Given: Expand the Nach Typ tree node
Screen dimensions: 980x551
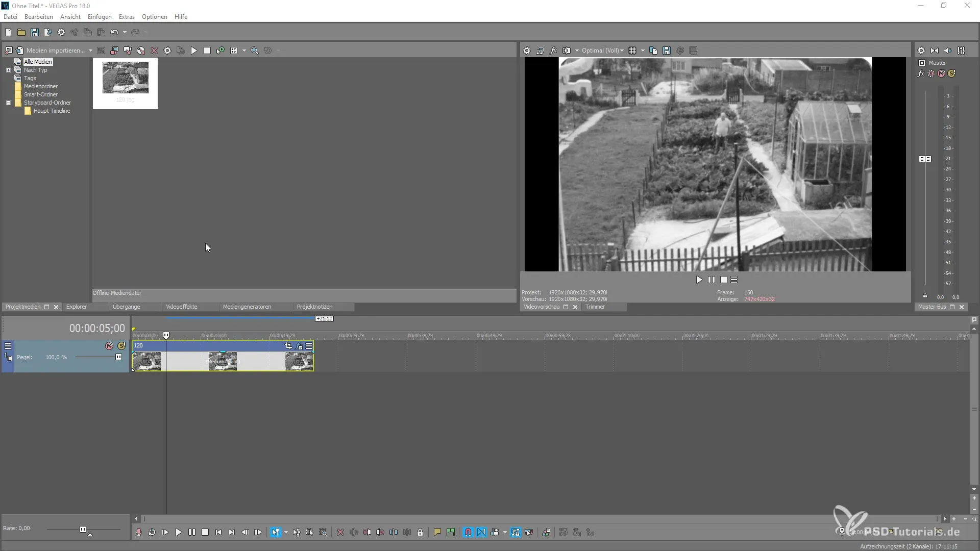Looking at the screenshot, I should pyautogui.click(x=9, y=70).
